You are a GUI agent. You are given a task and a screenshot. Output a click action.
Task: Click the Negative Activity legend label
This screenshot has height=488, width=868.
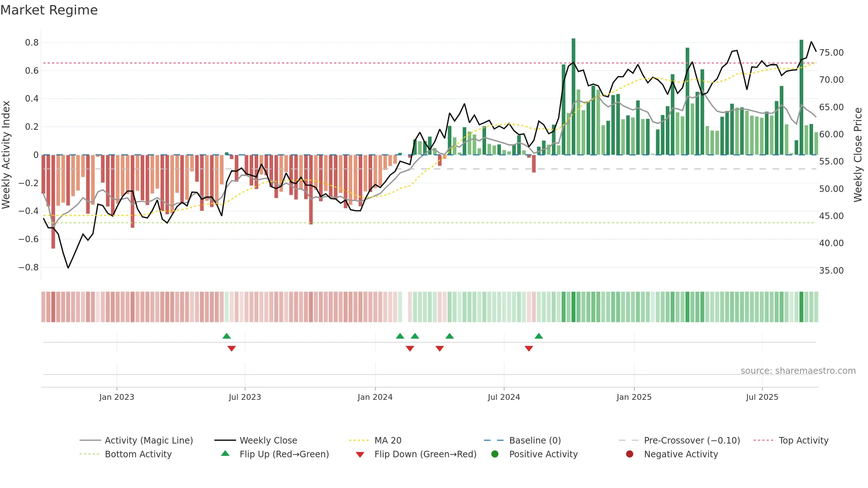pyautogui.click(x=681, y=454)
